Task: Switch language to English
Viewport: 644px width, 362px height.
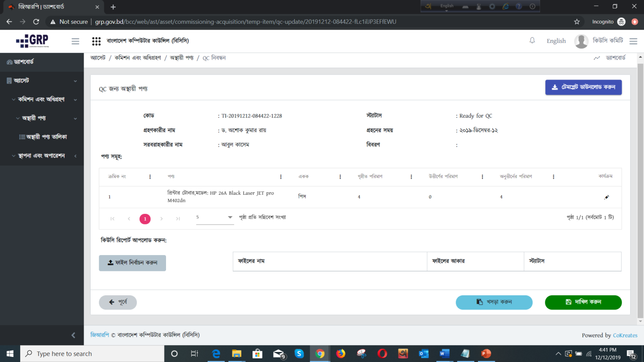Action: click(x=556, y=41)
